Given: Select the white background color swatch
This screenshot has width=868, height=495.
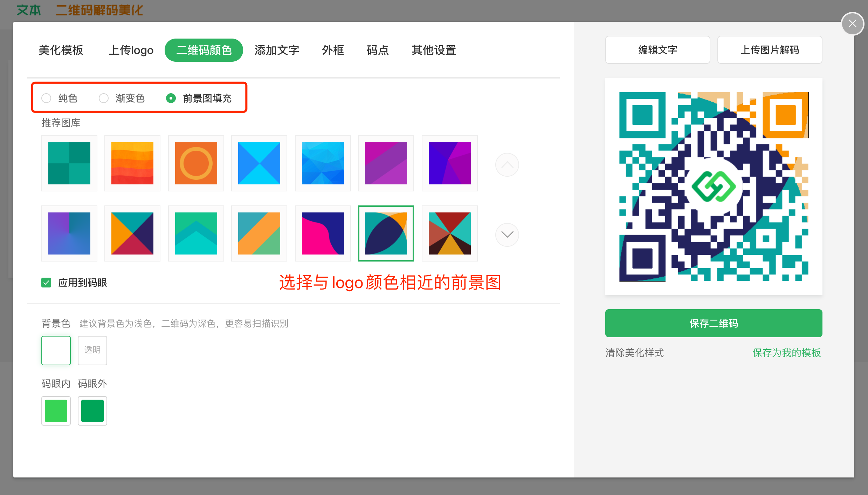Looking at the screenshot, I should click(x=56, y=351).
